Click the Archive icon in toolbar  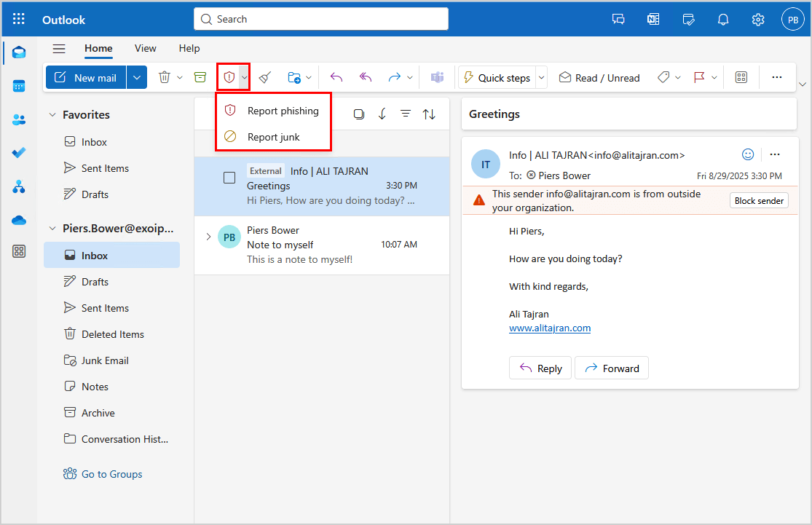coord(200,77)
